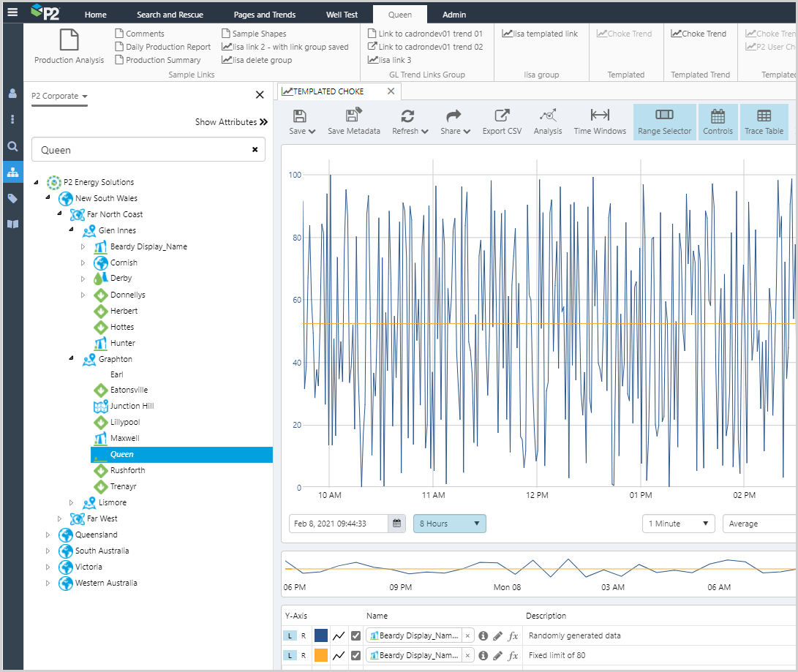Open the Search and Rescue tab
Screen dimensions: 798x672
(170, 15)
